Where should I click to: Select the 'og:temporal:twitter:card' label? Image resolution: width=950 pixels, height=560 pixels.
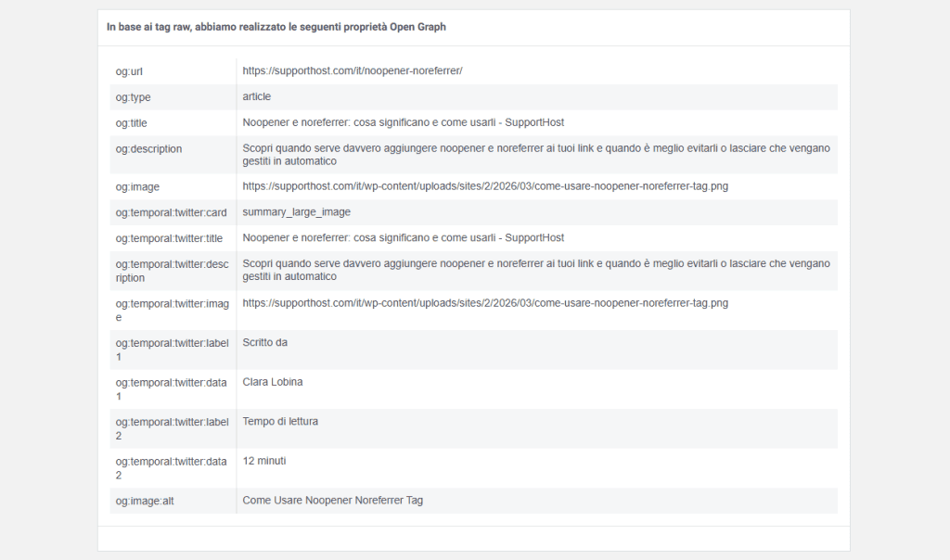tap(171, 212)
